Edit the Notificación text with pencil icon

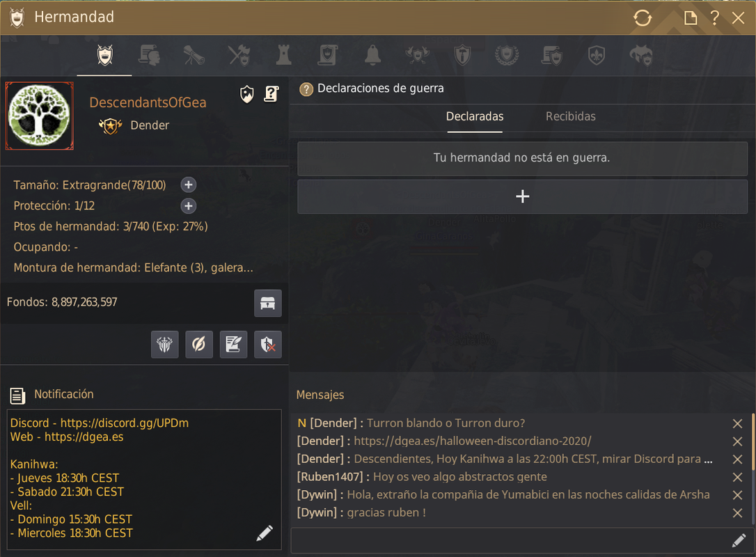(x=265, y=533)
